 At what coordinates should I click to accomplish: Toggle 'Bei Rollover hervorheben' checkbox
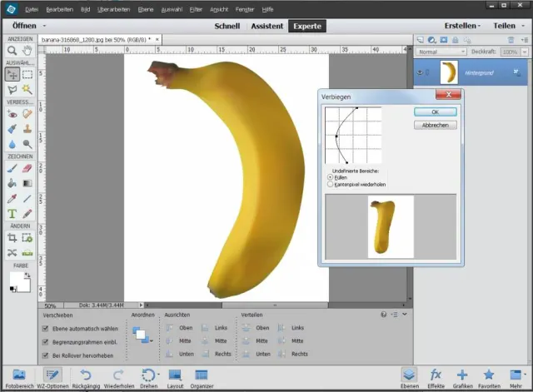(46, 354)
